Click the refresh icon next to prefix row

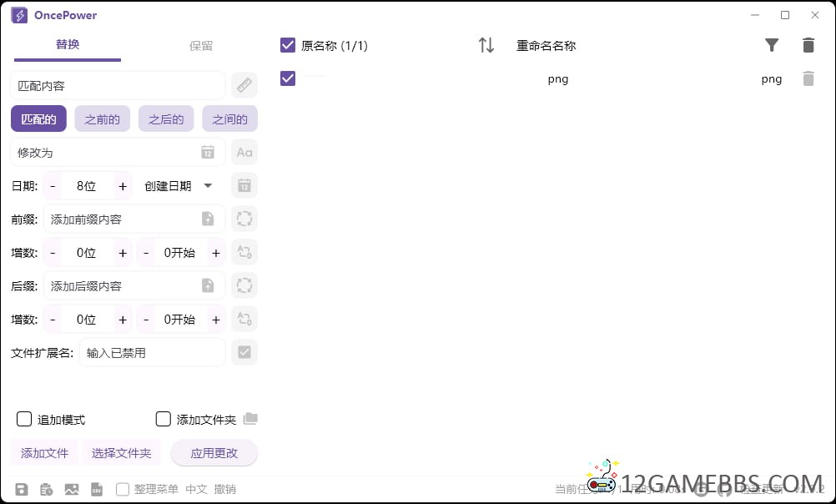(244, 219)
